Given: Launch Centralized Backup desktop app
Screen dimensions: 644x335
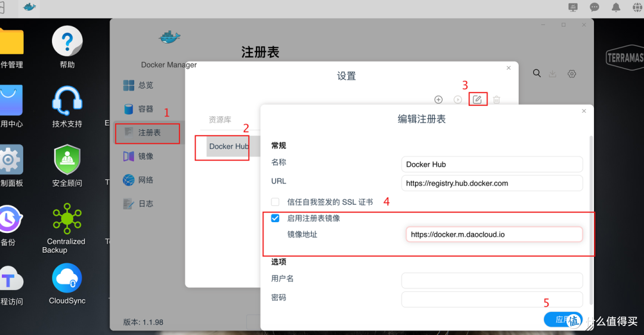Looking at the screenshot, I should (67, 219).
